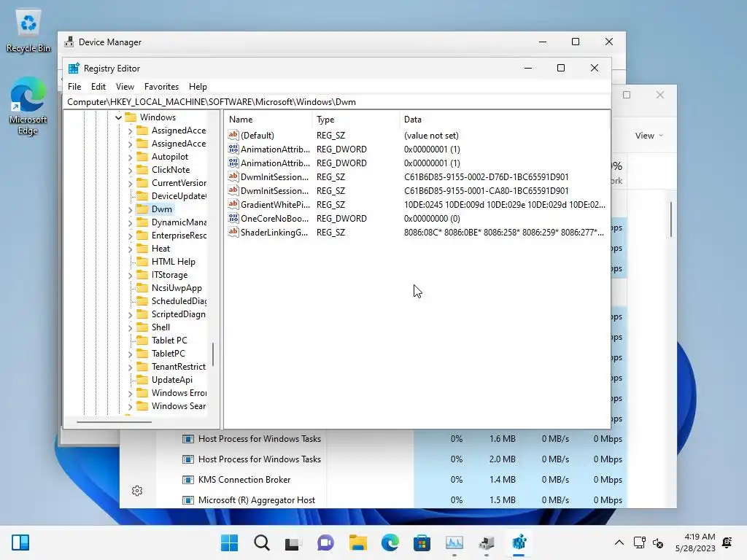Expand the Heat key
The height and width of the screenshot is (560, 747).
coord(130,249)
